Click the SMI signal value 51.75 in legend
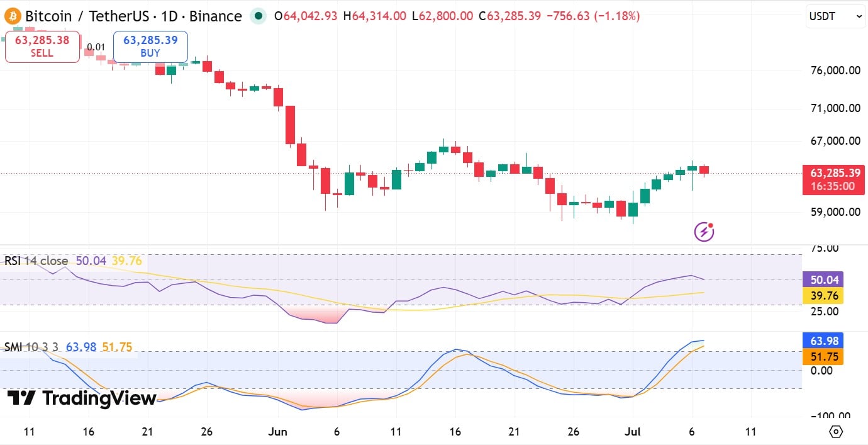The height and width of the screenshot is (445, 868). point(116,347)
